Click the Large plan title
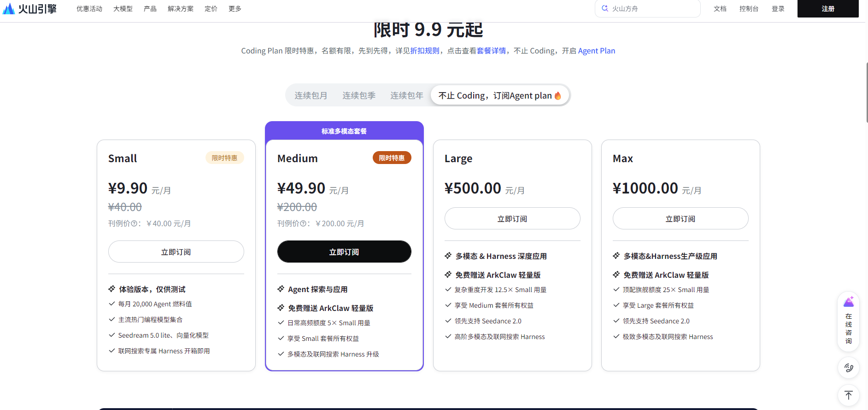The image size is (868, 410). 458,158
